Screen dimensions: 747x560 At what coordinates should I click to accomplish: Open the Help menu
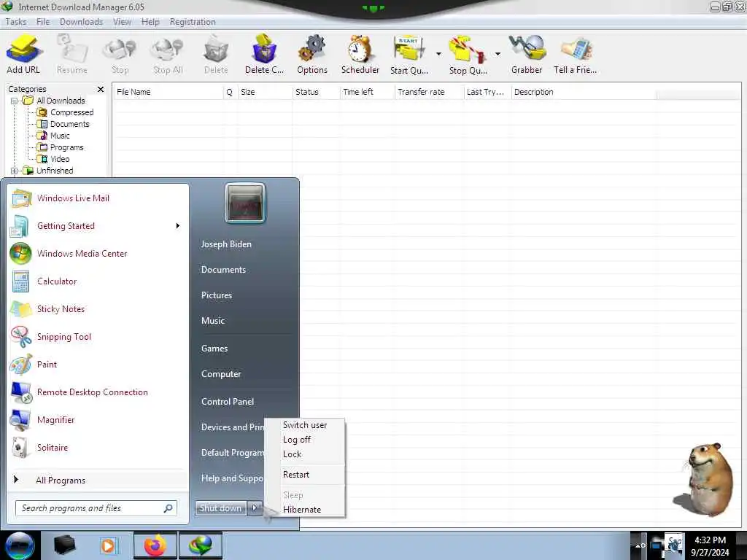[x=150, y=22]
